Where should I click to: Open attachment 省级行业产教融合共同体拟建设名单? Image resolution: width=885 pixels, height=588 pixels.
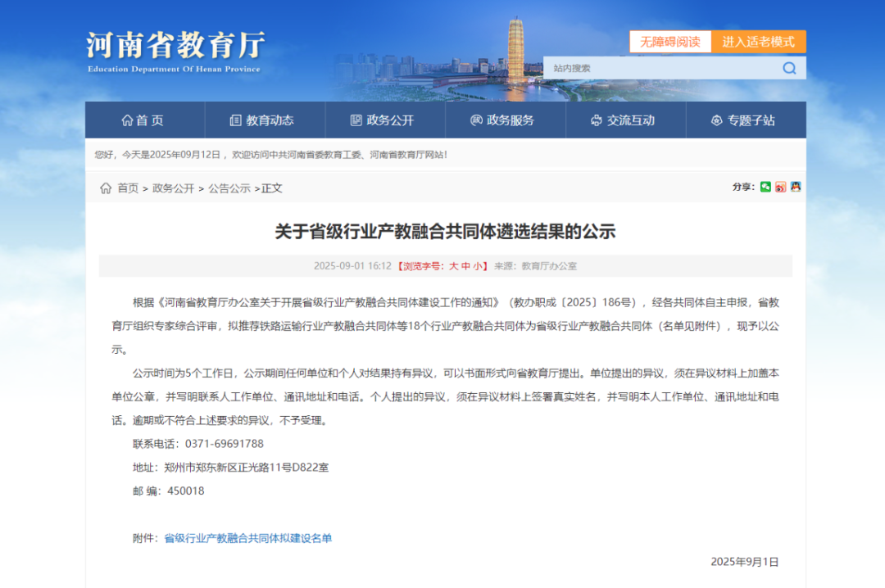(x=247, y=538)
